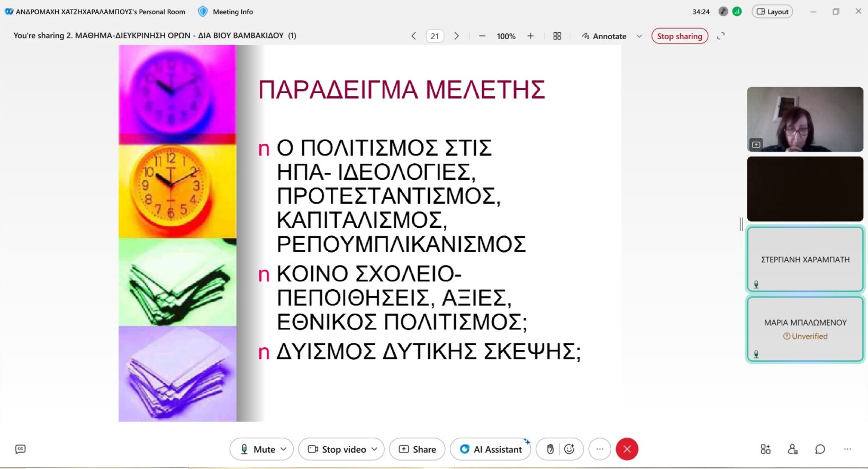The width and height of the screenshot is (868, 469).
Task: Turn off camera with Stop video
Action: point(337,449)
